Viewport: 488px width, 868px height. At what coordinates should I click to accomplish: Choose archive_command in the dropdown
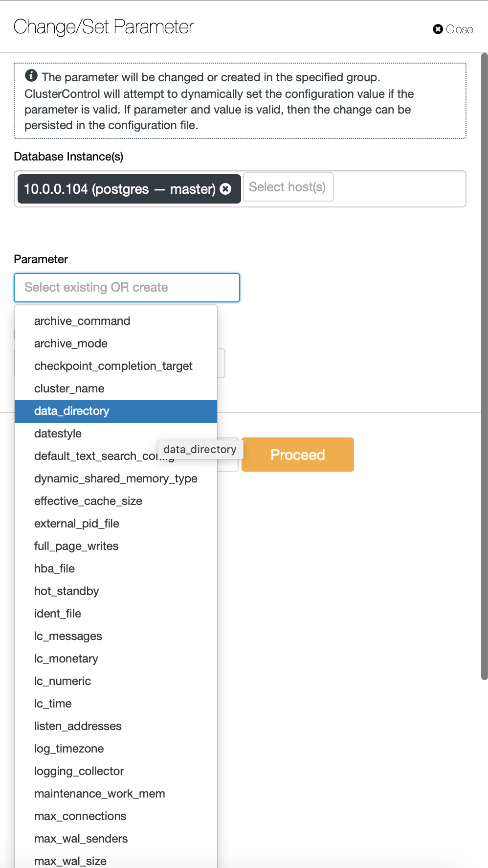pyautogui.click(x=82, y=321)
